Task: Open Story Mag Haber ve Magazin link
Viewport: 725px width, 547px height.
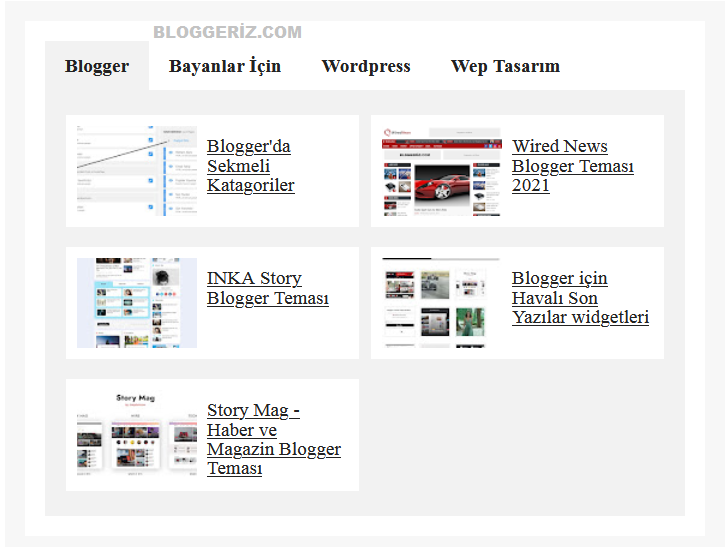Action: coord(274,439)
